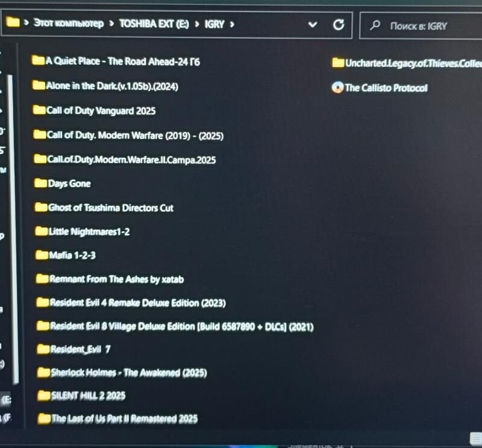Click the navigation pane vertical scrollbar
The height and width of the screenshot is (448, 482).
[13, 229]
